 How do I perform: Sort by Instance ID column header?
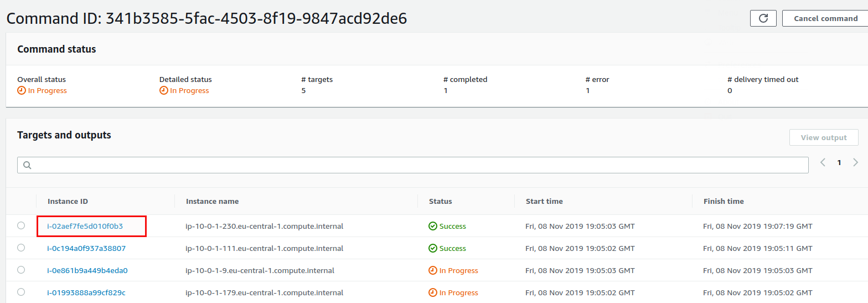point(68,201)
